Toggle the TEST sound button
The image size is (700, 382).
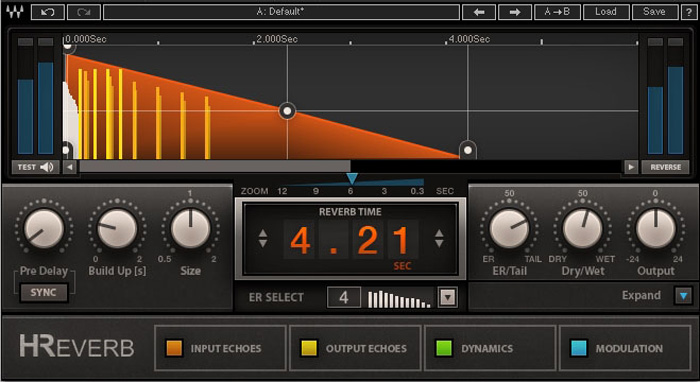[x=35, y=167]
